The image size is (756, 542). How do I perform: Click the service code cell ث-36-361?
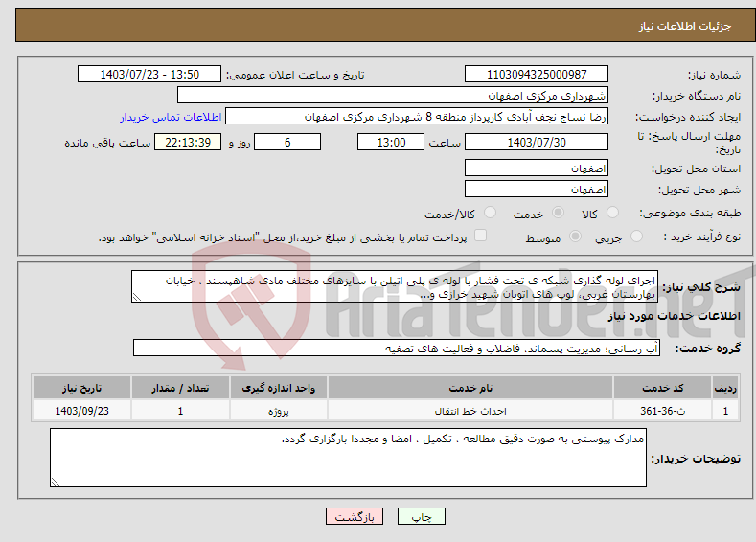pyautogui.click(x=662, y=411)
